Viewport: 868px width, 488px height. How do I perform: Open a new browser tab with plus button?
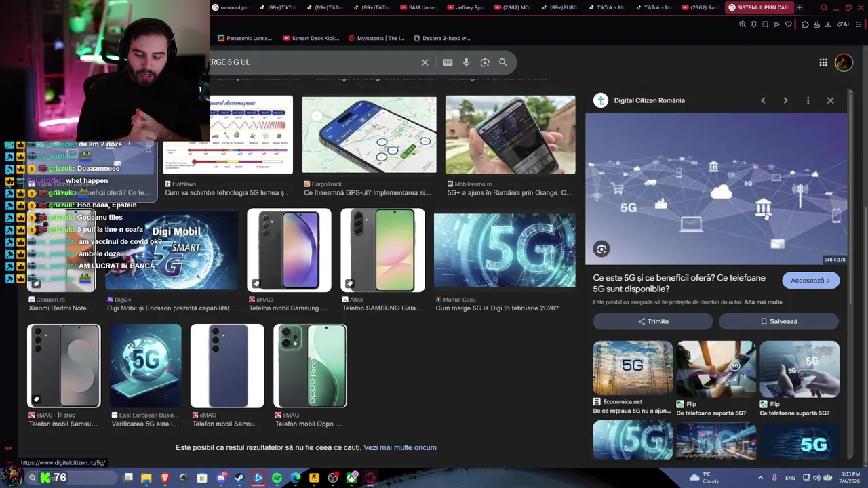click(x=800, y=7)
